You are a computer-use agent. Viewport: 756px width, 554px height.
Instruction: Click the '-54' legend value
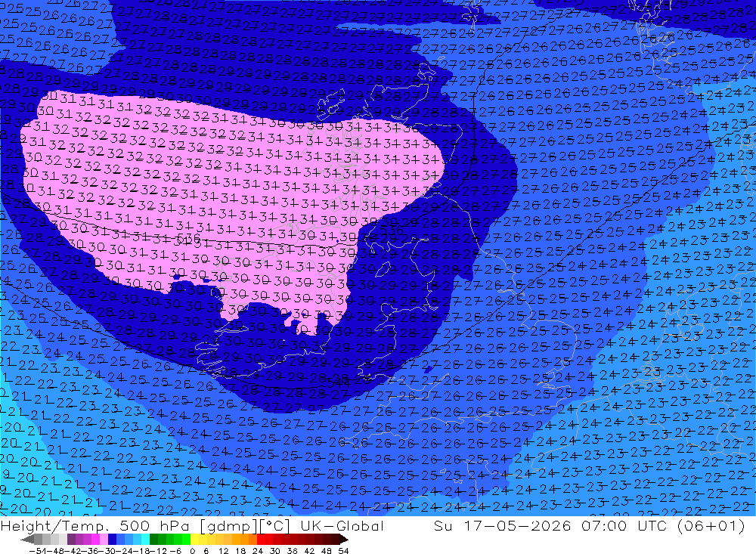[x=38, y=551]
